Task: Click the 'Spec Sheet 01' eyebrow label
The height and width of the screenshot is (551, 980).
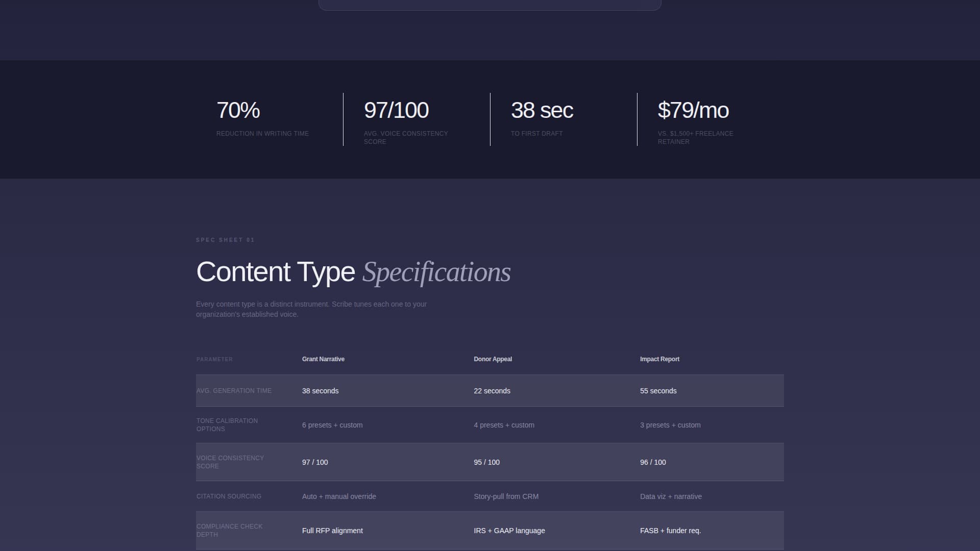Action: [x=225, y=240]
